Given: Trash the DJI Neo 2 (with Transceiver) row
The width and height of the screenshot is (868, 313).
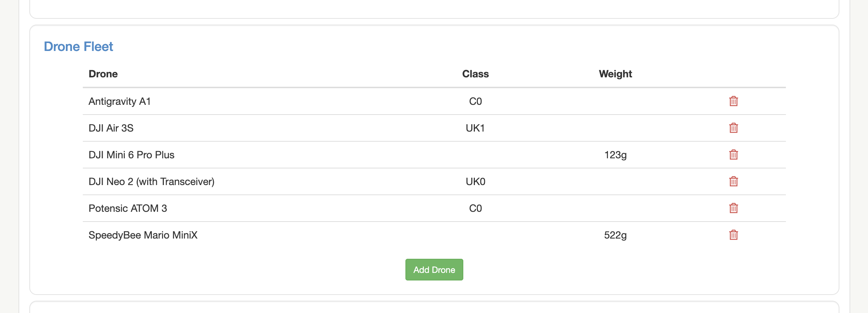Looking at the screenshot, I should (x=733, y=181).
